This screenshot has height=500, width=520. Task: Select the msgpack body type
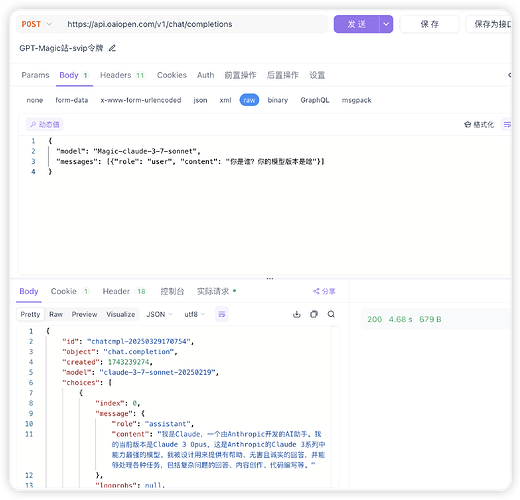coord(356,100)
